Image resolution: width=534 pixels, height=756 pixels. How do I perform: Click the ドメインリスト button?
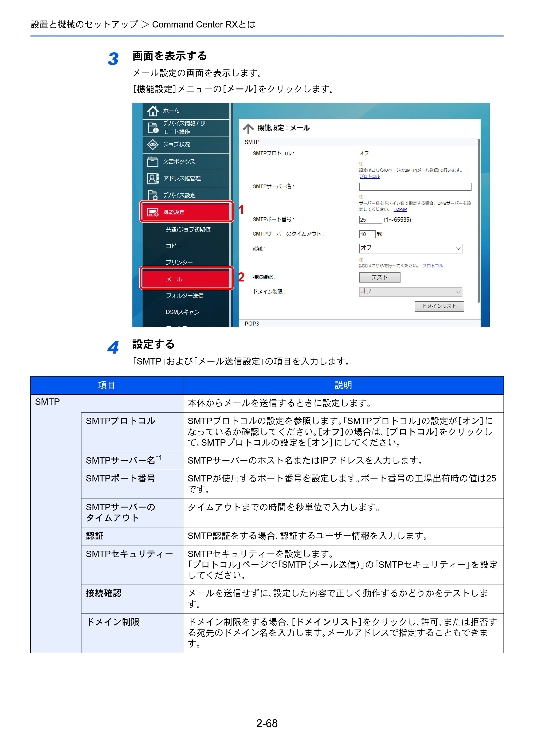click(x=439, y=306)
